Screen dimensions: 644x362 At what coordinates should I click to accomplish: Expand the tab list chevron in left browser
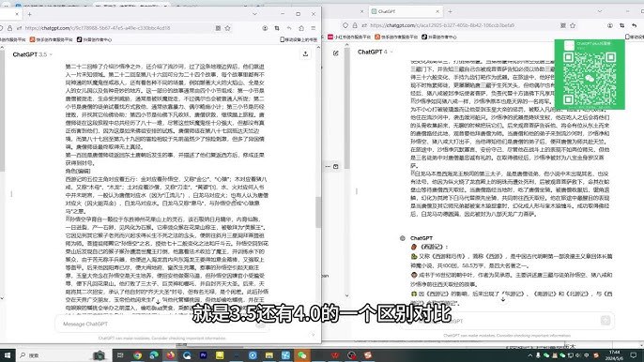point(254,14)
